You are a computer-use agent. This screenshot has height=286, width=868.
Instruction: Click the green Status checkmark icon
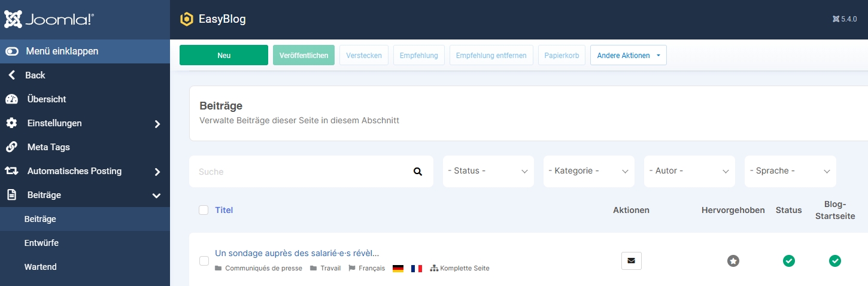pyautogui.click(x=788, y=261)
